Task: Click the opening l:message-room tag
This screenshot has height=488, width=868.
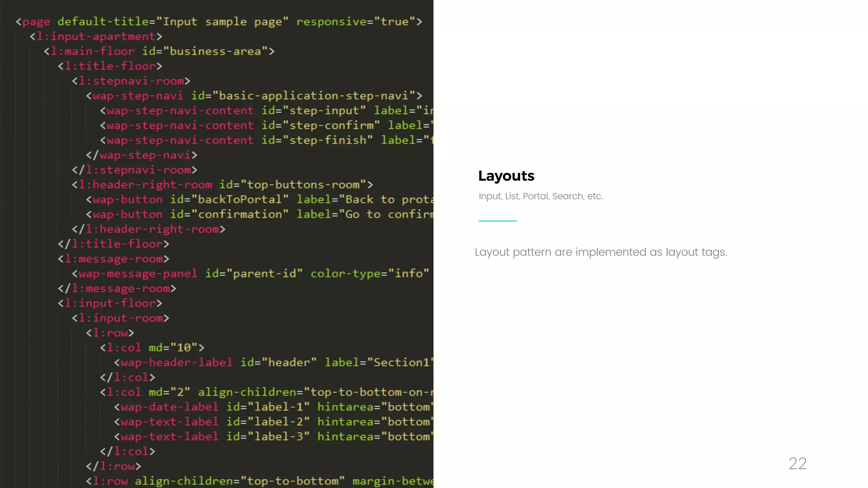Action: (x=114, y=259)
